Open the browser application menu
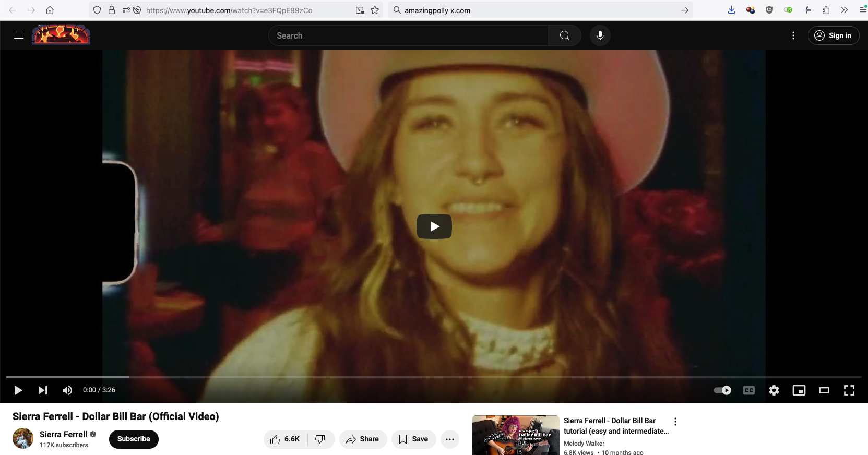 point(863,10)
